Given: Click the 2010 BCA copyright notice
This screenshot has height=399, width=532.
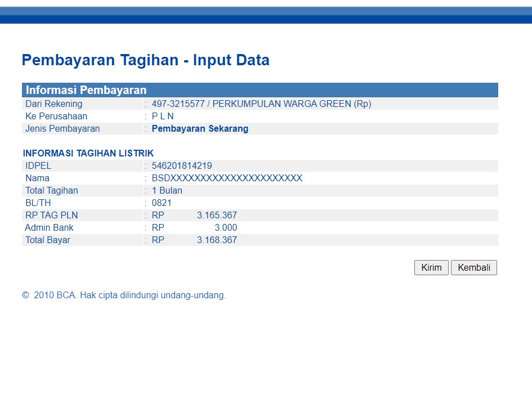Looking at the screenshot, I should pos(124,295).
